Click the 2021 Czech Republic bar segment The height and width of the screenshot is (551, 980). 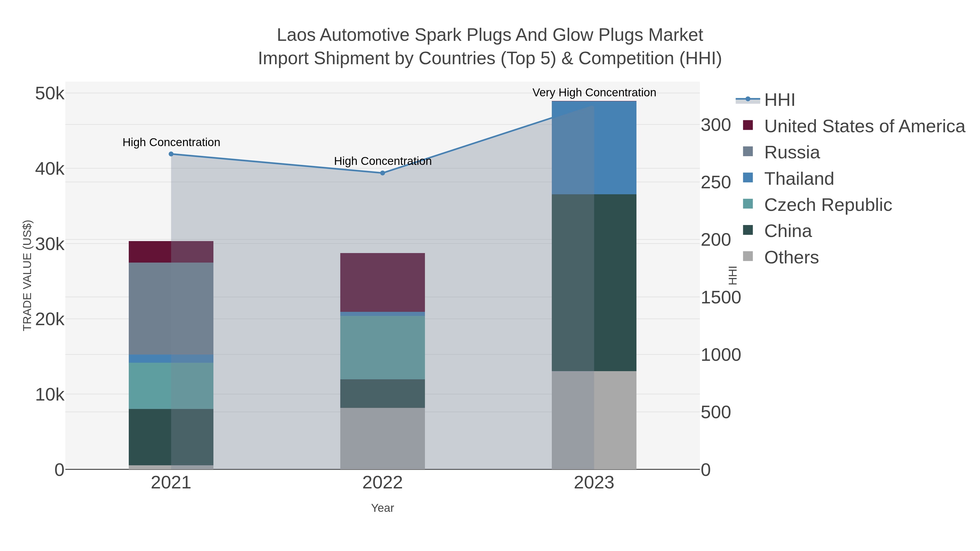[171, 386]
